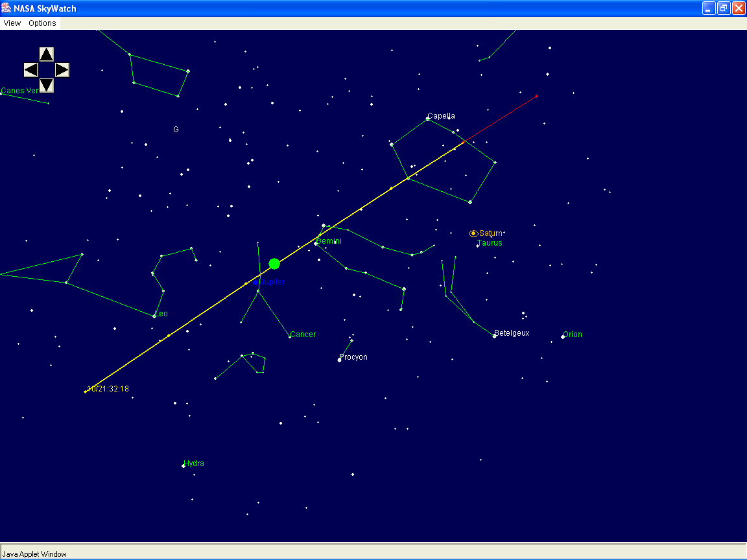Viewport: 747px width, 560px height.
Task: Click the Hydra constellation label
Action: tap(194, 463)
